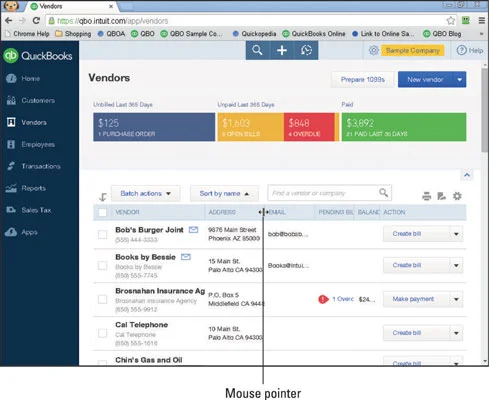Screen dimensions: 489x400
Task: Open the Create plus menu
Action: [x=282, y=50]
